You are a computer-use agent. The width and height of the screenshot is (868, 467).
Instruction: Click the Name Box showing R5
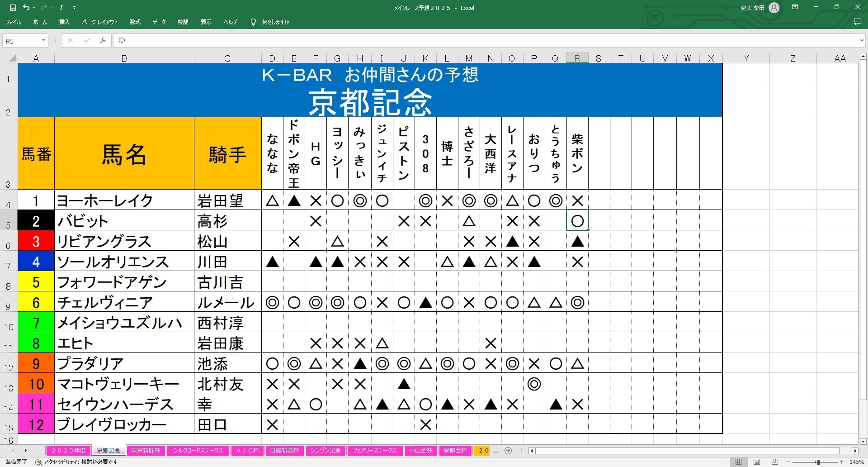click(x=21, y=41)
